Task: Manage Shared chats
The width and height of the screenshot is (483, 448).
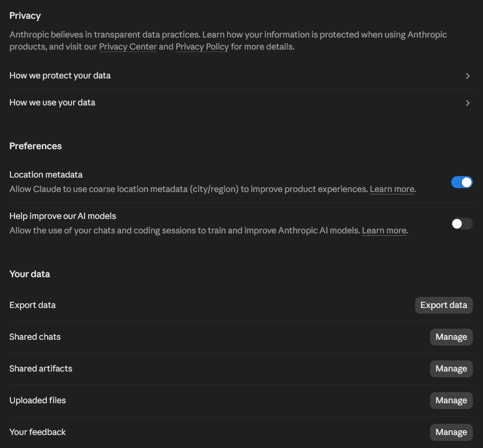Action: 451,337
